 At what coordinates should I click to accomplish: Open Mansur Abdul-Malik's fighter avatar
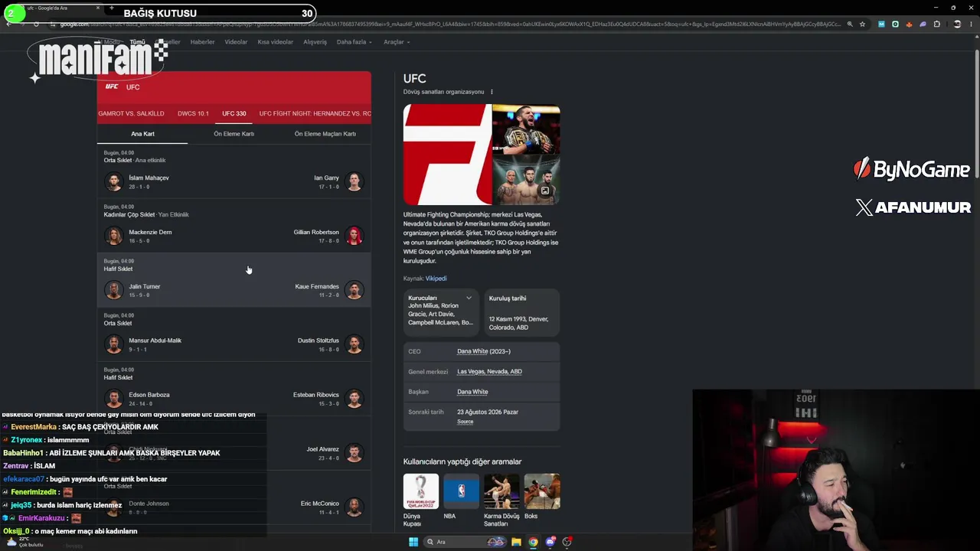[x=114, y=344]
